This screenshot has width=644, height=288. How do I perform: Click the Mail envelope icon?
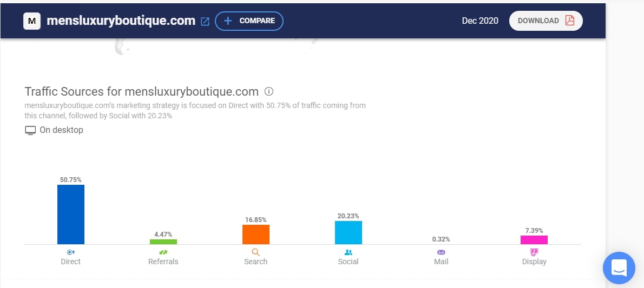[x=441, y=252]
